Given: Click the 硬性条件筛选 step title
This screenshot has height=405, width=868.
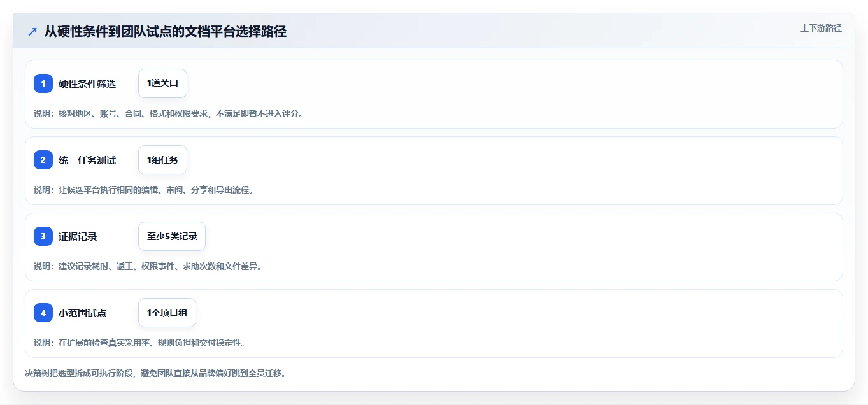Looking at the screenshot, I should (87, 83).
